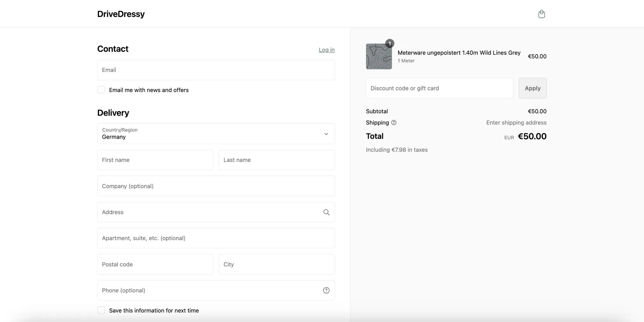Click the Log in link
Viewport: 644px width, 322px height.
coord(327,50)
